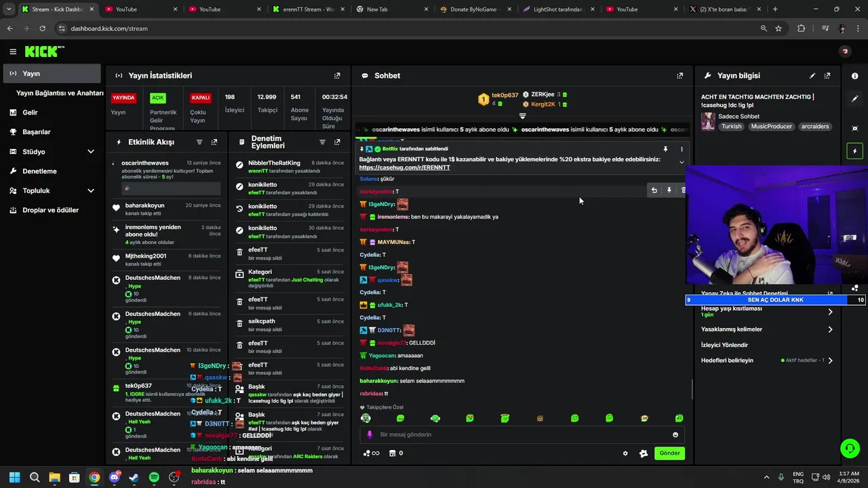Select Yayın Bağlantısı ve Anahtarı
The height and width of the screenshot is (488, 868).
pos(60,93)
